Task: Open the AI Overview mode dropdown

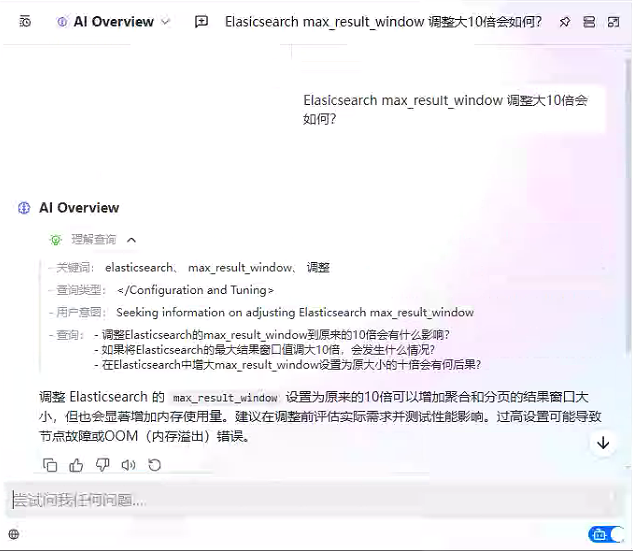Action: coord(113,21)
